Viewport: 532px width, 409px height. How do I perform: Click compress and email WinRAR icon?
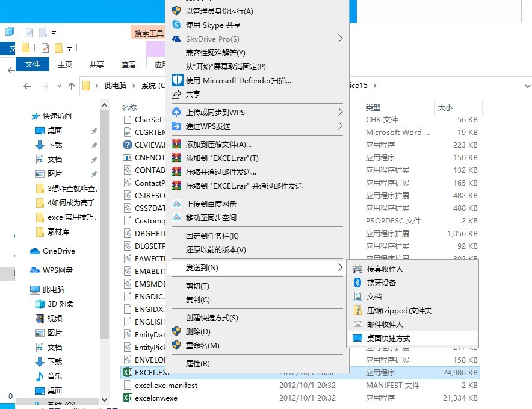176,172
